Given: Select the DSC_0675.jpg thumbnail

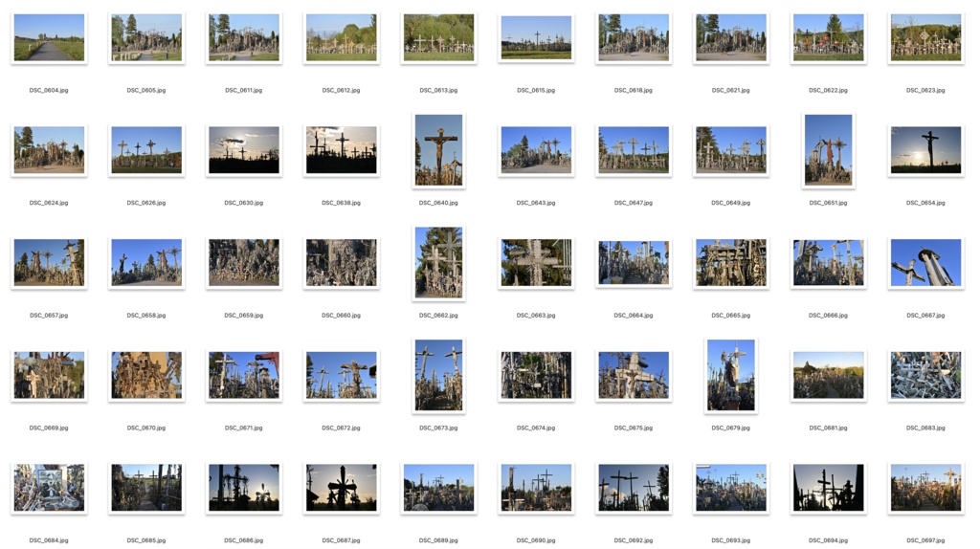Looking at the screenshot, I should tap(634, 375).
